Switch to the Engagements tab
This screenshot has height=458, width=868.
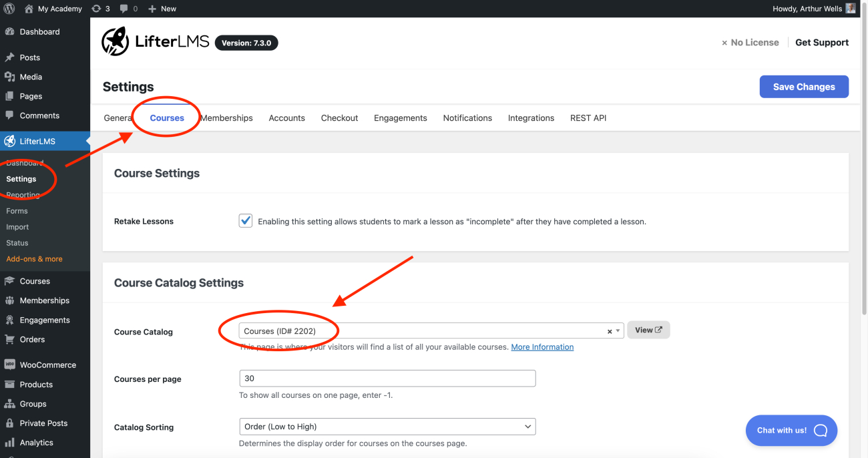pos(401,118)
